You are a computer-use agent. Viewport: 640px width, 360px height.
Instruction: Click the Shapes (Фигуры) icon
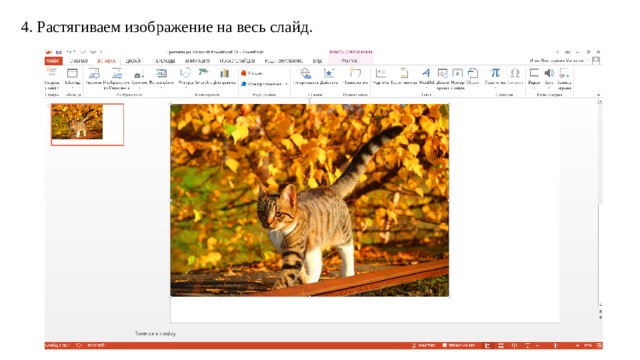click(185, 73)
